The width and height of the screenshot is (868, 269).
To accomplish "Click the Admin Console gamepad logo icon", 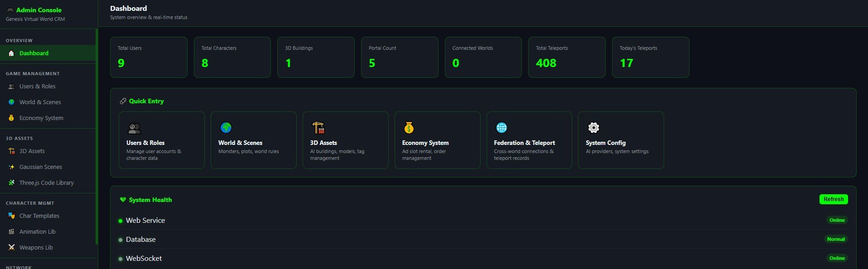I will click(10, 10).
